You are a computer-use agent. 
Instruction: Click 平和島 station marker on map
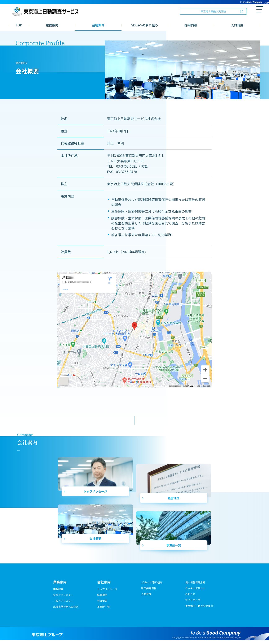tap(152, 355)
